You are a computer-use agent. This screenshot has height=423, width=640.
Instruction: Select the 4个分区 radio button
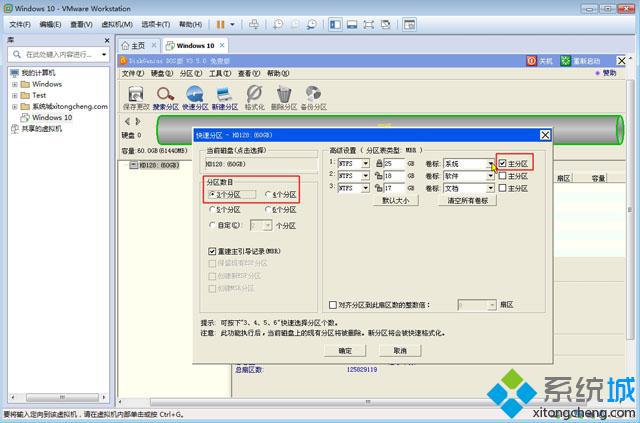pos(268,194)
